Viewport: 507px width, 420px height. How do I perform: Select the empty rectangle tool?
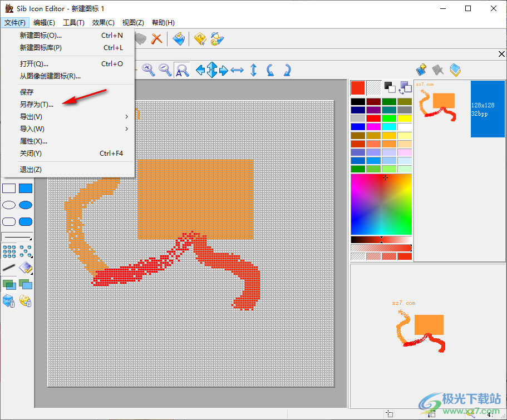coord(9,188)
